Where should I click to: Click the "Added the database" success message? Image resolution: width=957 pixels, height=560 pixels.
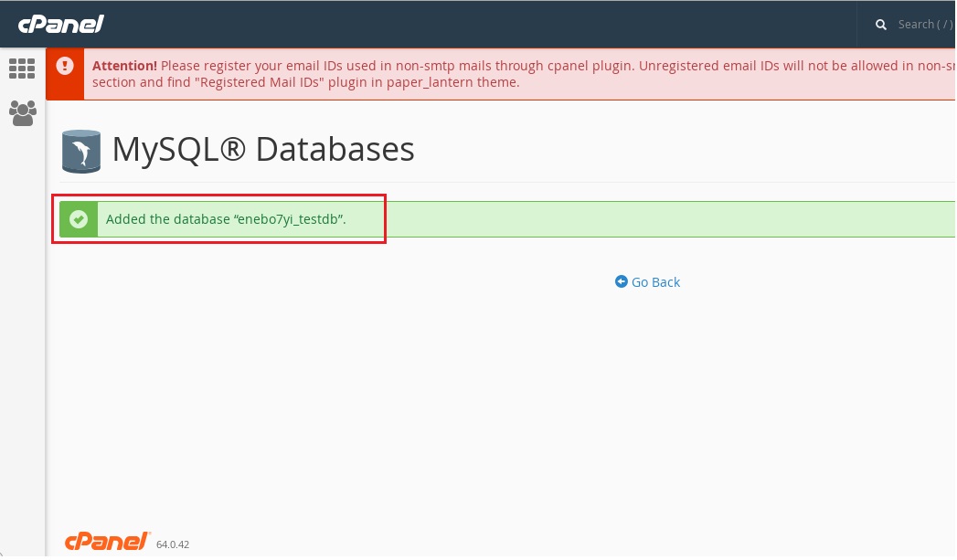coord(226,219)
